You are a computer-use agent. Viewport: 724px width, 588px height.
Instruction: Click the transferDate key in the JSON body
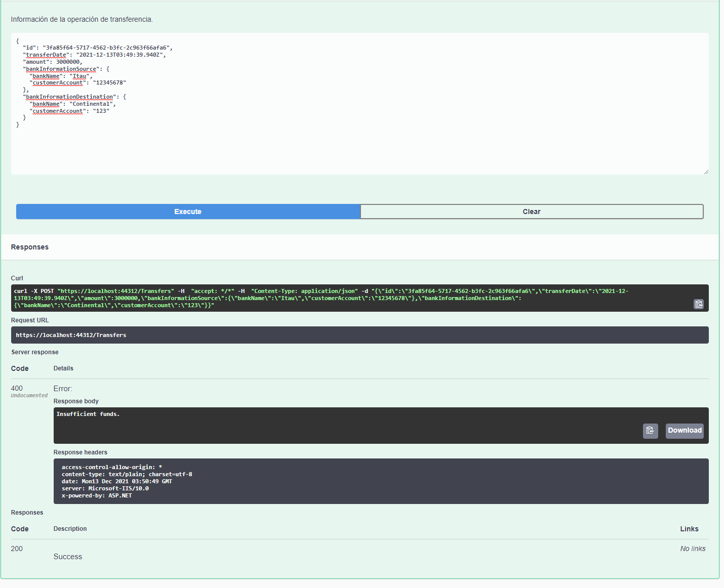tap(46, 54)
